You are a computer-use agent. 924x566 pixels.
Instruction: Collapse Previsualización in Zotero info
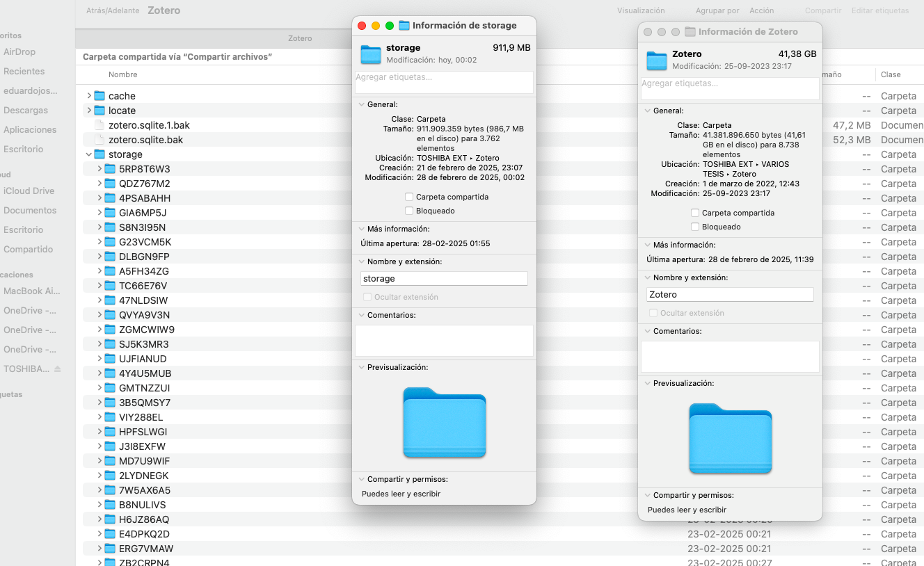[x=647, y=383]
